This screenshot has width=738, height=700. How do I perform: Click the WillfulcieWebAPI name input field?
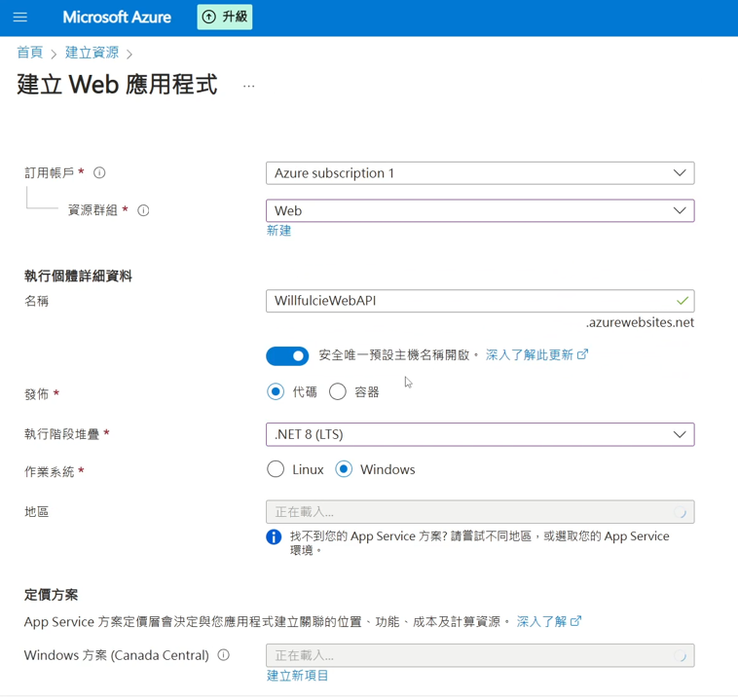480,301
